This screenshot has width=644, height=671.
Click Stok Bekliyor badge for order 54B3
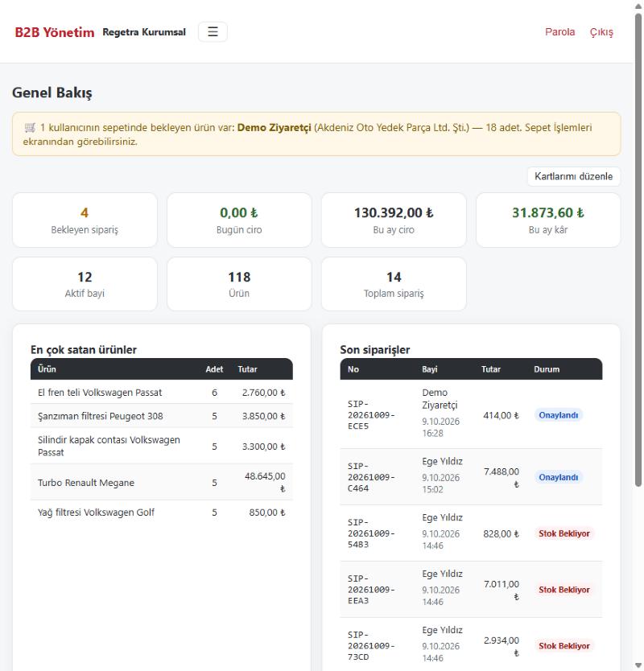pos(564,533)
